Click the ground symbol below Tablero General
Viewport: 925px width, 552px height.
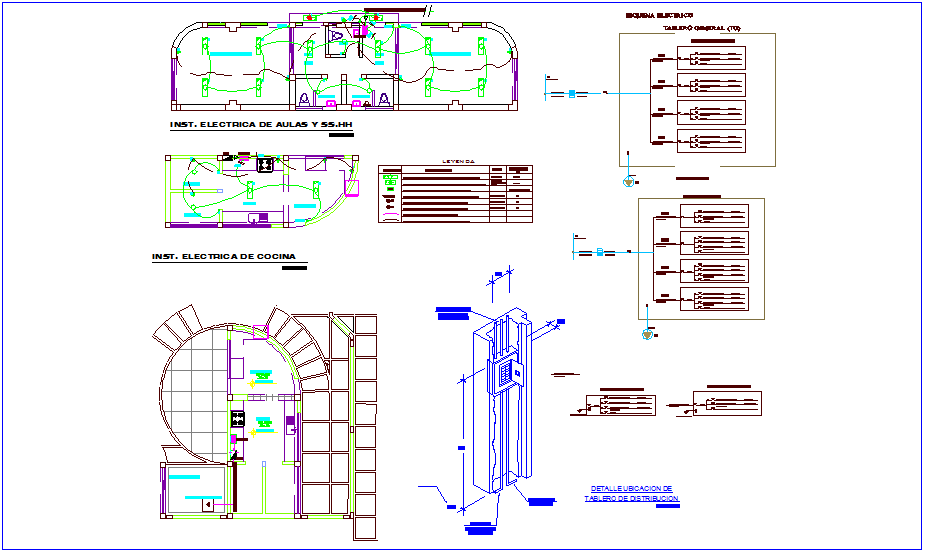point(628,181)
